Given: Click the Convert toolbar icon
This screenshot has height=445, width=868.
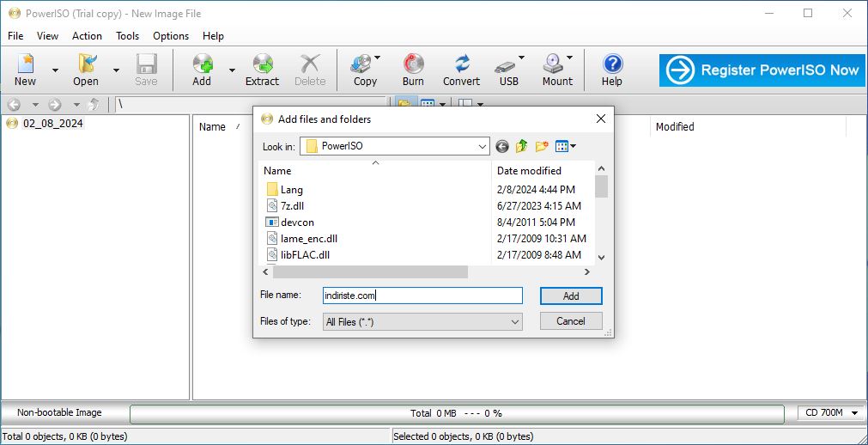Looking at the screenshot, I should pyautogui.click(x=461, y=70).
